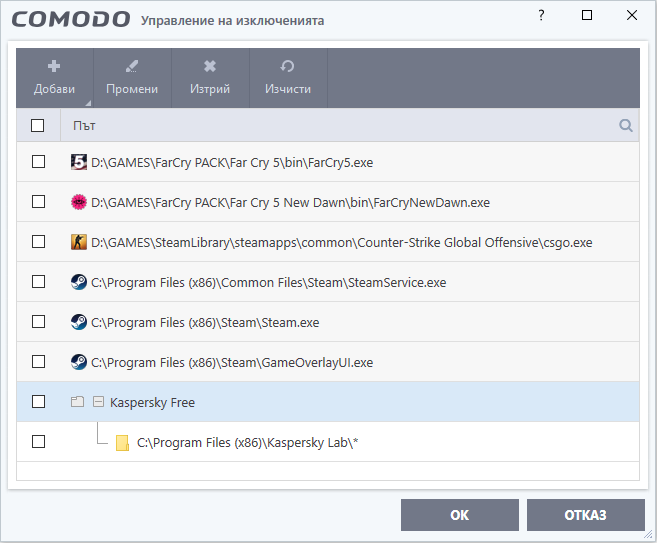Check the Kaspersky Free group checkbox

click(39, 401)
